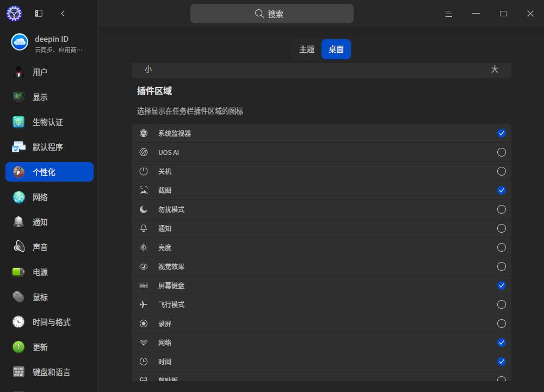Open 电源 battery icon in sidebar

pyautogui.click(x=18, y=272)
